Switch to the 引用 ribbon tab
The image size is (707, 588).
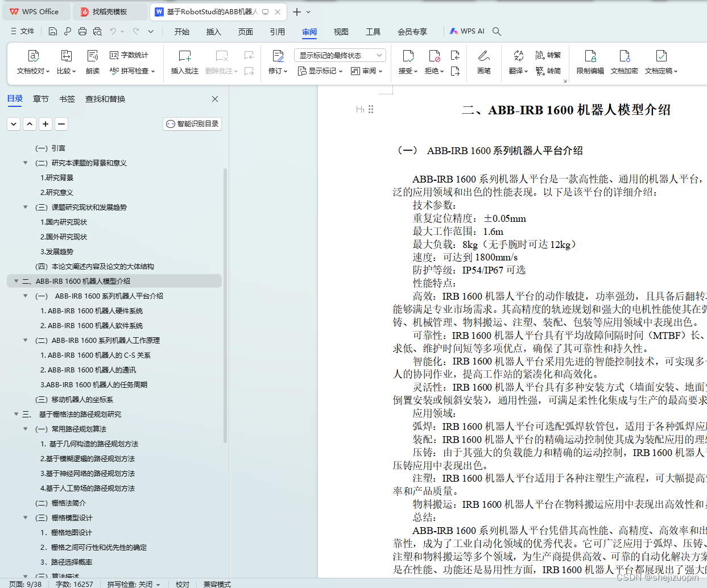point(278,31)
